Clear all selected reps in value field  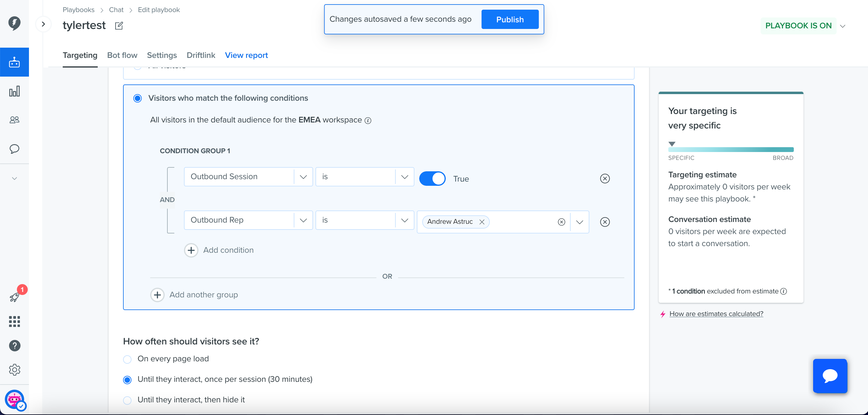(x=561, y=222)
